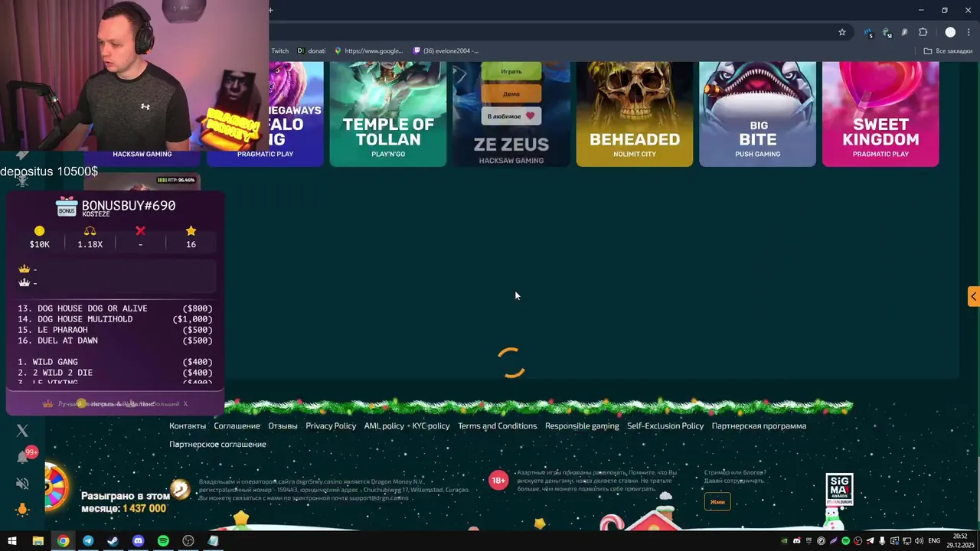Viewport: 980px width, 551px height.
Task: Open a new browser tab
Action: [x=270, y=10]
